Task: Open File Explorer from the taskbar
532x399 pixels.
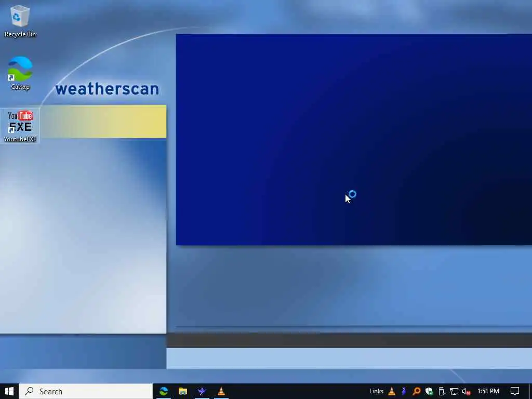Action: 183,391
